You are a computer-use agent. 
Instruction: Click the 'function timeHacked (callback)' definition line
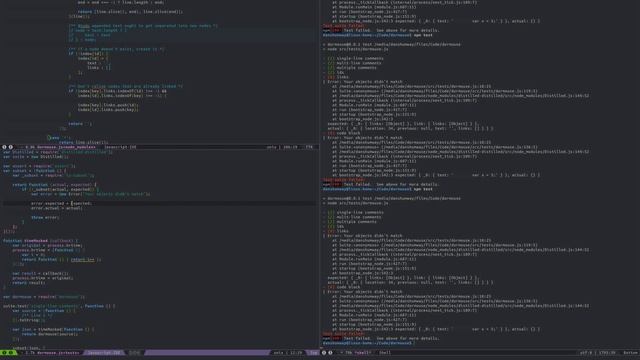point(40,240)
